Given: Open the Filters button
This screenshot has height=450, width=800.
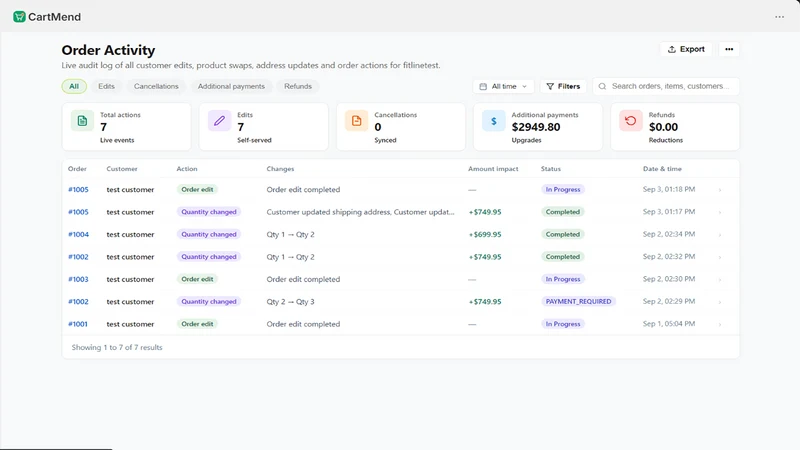Looking at the screenshot, I should [563, 86].
